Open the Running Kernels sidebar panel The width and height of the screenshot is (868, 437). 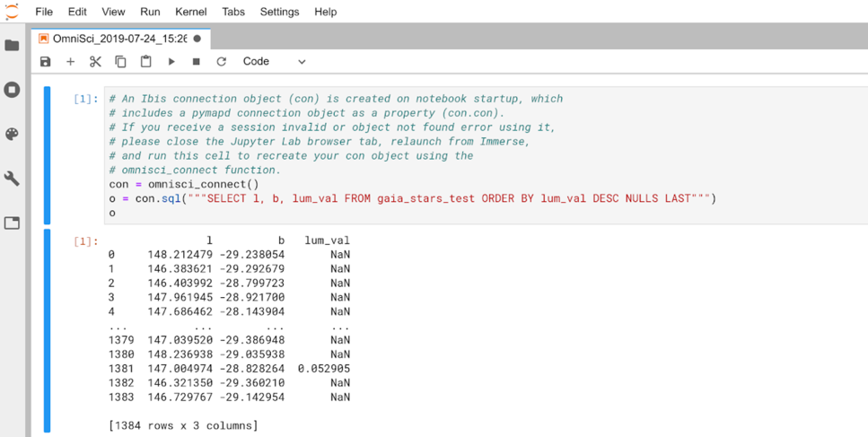click(12, 90)
